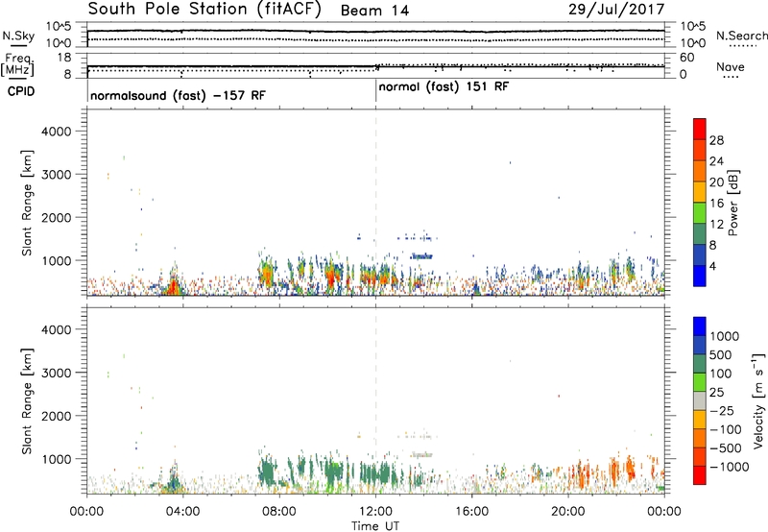Click the Power [dB] colorbar title

(733, 203)
